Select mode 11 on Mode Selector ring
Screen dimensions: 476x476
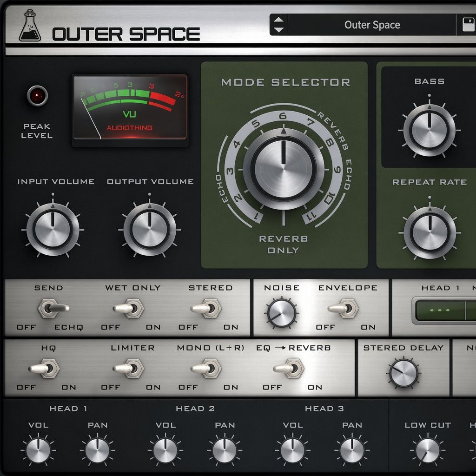[311, 216]
